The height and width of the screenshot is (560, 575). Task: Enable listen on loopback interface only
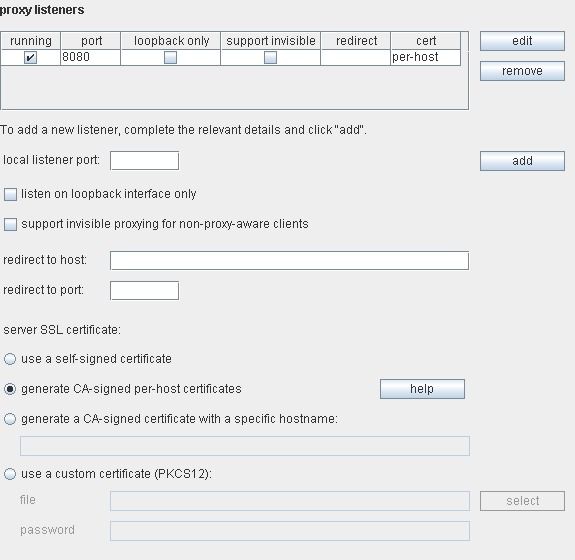click(x=10, y=194)
